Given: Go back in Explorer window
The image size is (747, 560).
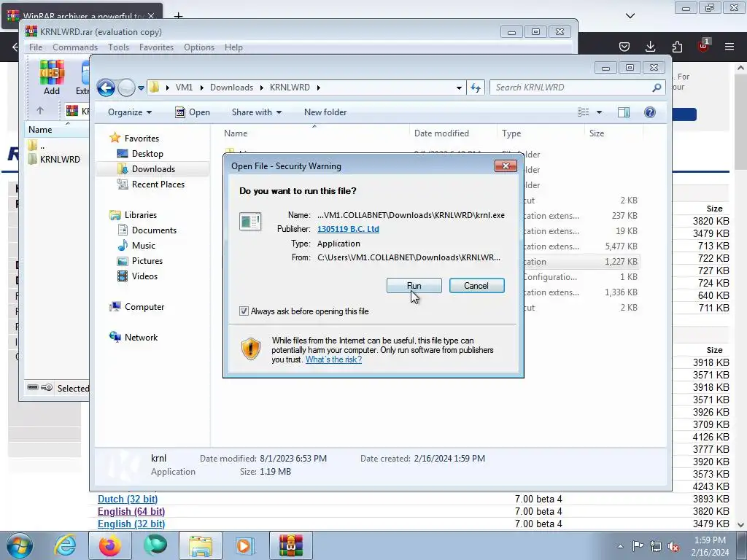Looking at the screenshot, I should 106,87.
